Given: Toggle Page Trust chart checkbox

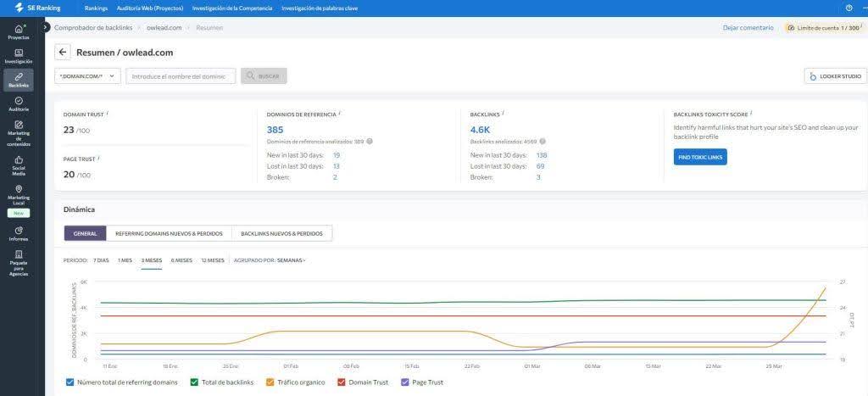Looking at the screenshot, I should click(x=404, y=382).
